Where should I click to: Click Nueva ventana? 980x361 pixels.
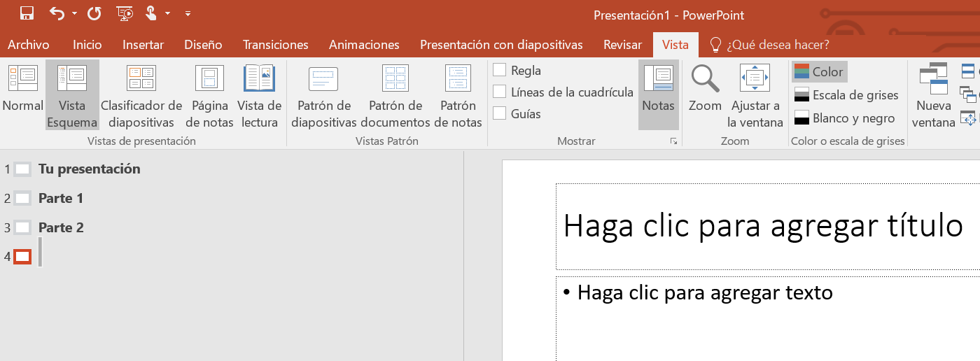tap(934, 95)
